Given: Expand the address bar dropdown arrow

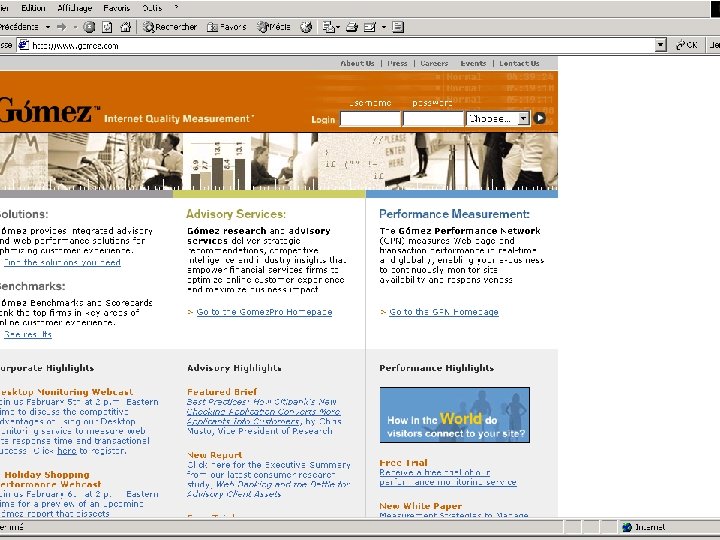Looking at the screenshot, I should [x=661, y=45].
